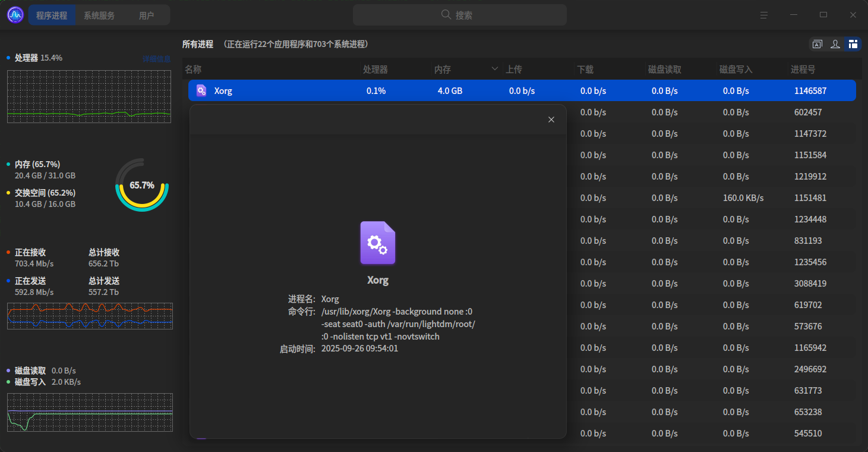This screenshot has height=452, width=868.
Task: Click process ID 1146587 in Xorg row
Action: click(x=810, y=91)
